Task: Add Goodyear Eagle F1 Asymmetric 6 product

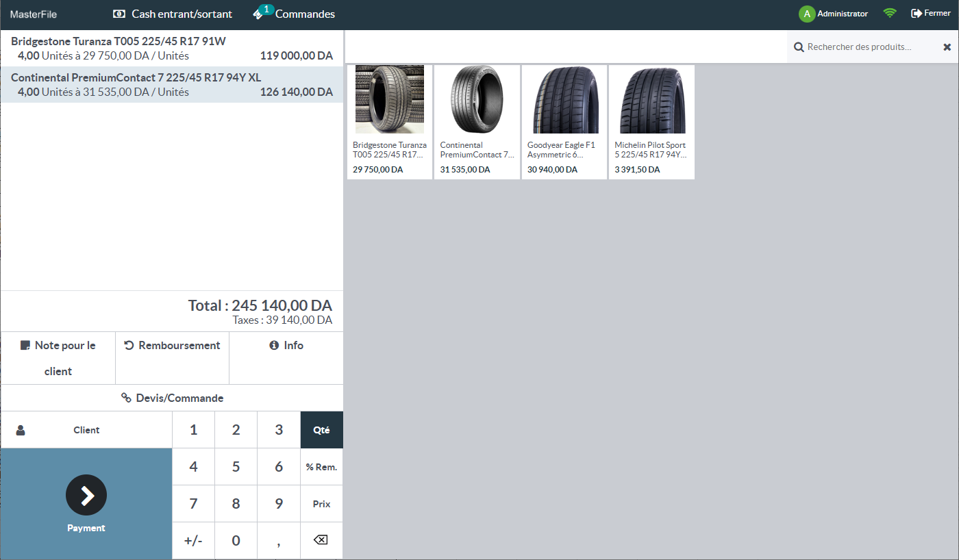Action: tap(564, 122)
